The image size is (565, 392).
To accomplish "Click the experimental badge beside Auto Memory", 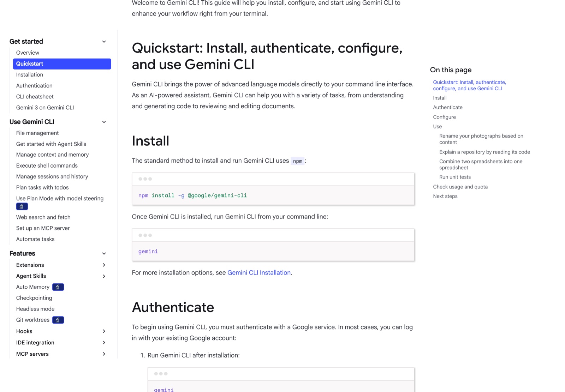I will click(58, 287).
